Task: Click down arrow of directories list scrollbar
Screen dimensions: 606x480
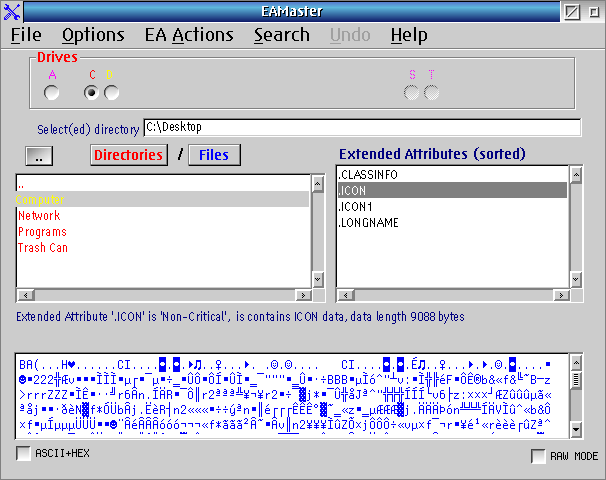Action: [318, 279]
